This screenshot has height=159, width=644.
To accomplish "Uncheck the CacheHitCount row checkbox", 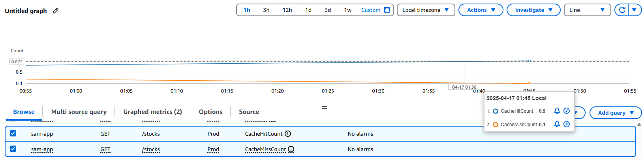I will coord(13,133).
